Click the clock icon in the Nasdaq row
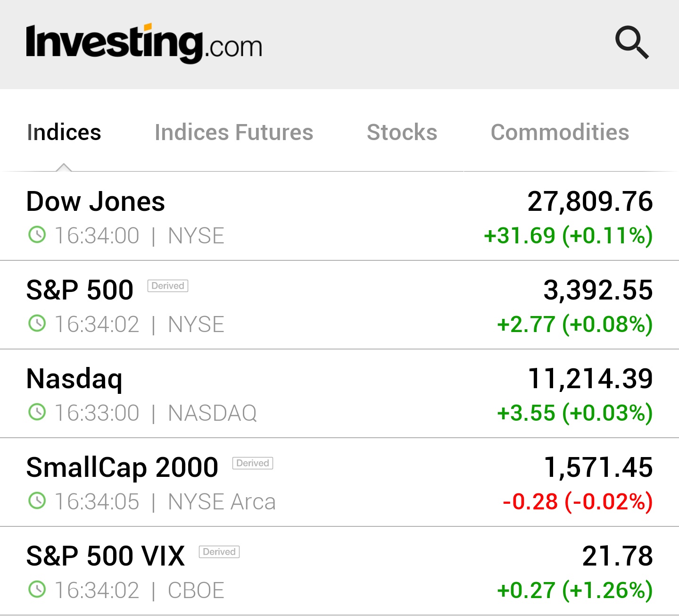The height and width of the screenshot is (616, 679). coord(37,412)
